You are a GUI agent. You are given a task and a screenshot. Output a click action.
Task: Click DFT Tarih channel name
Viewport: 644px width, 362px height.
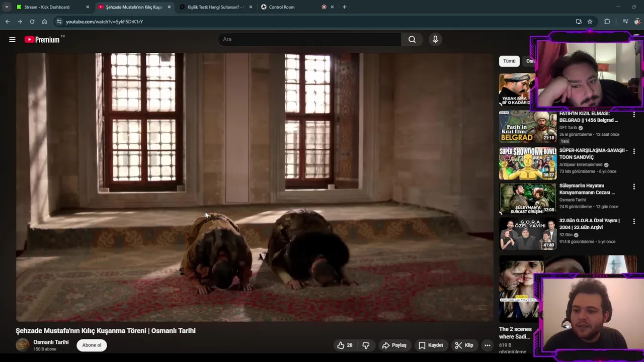(568, 128)
